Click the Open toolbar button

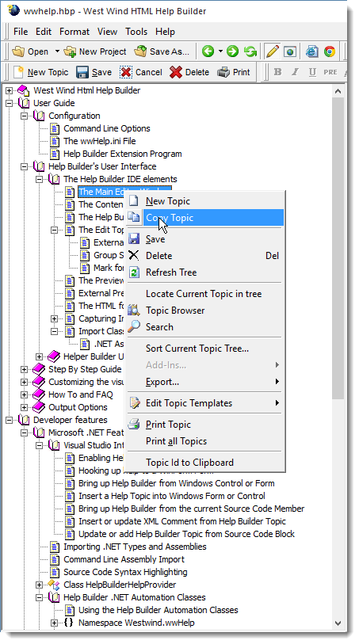point(30,51)
